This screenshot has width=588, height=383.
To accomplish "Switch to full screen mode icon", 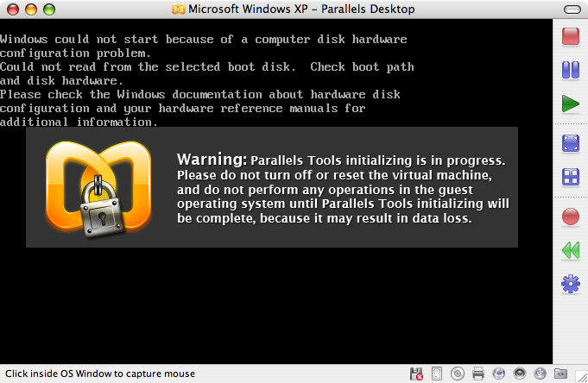I will tap(571, 143).
